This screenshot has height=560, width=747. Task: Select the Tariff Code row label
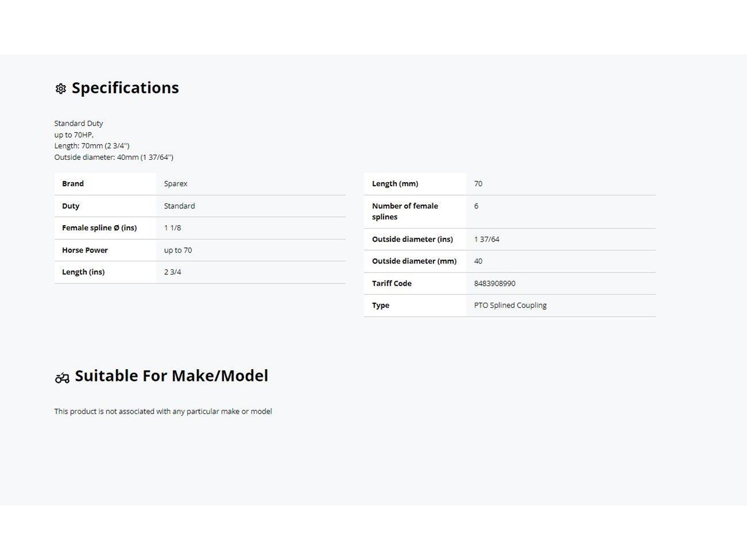pos(392,283)
